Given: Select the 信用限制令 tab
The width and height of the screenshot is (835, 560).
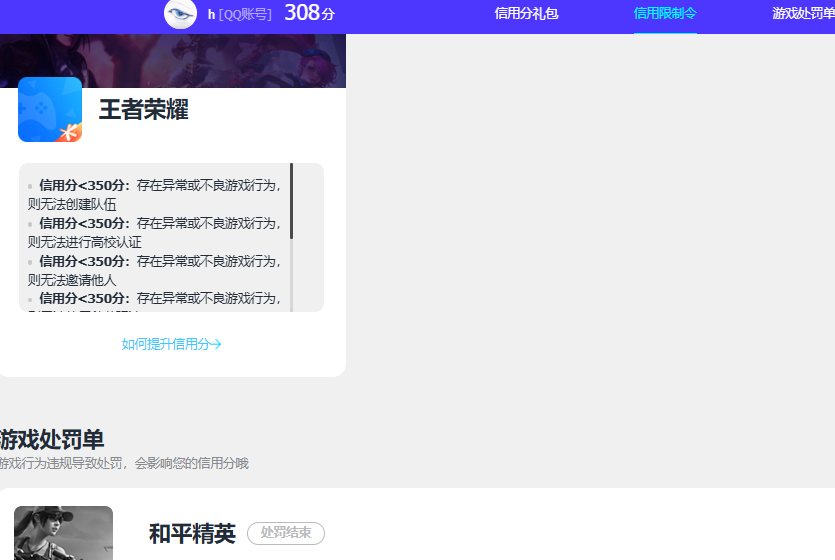Looking at the screenshot, I should tap(665, 13).
